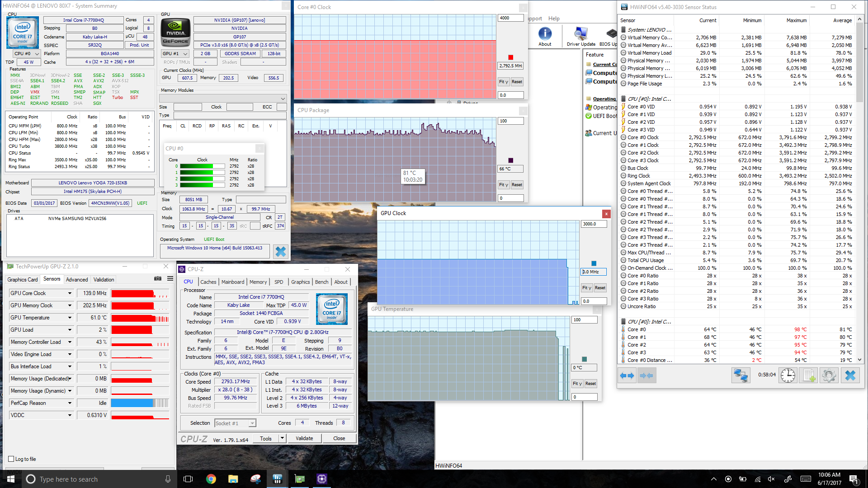Click Reset in CPU Package graph
Screen dimensions: 868x488
517,185
